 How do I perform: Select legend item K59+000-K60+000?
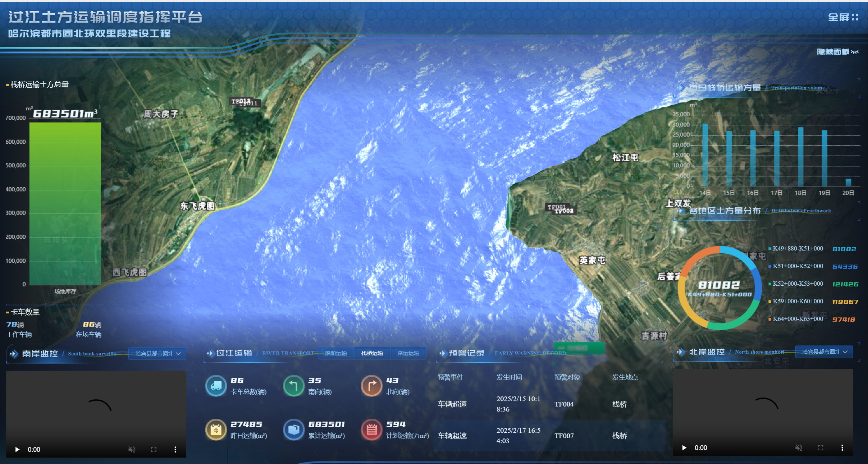[795, 301]
